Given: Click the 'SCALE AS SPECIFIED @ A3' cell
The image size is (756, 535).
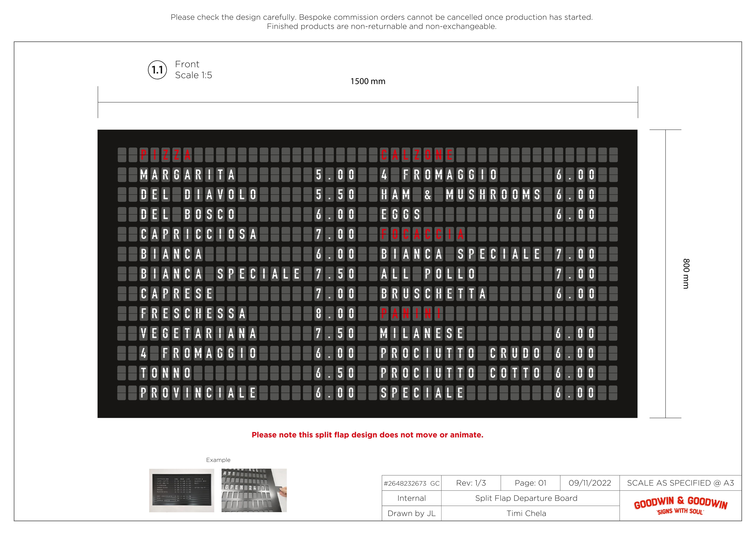Looking at the screenshot, I should click(x=681, y=483).
